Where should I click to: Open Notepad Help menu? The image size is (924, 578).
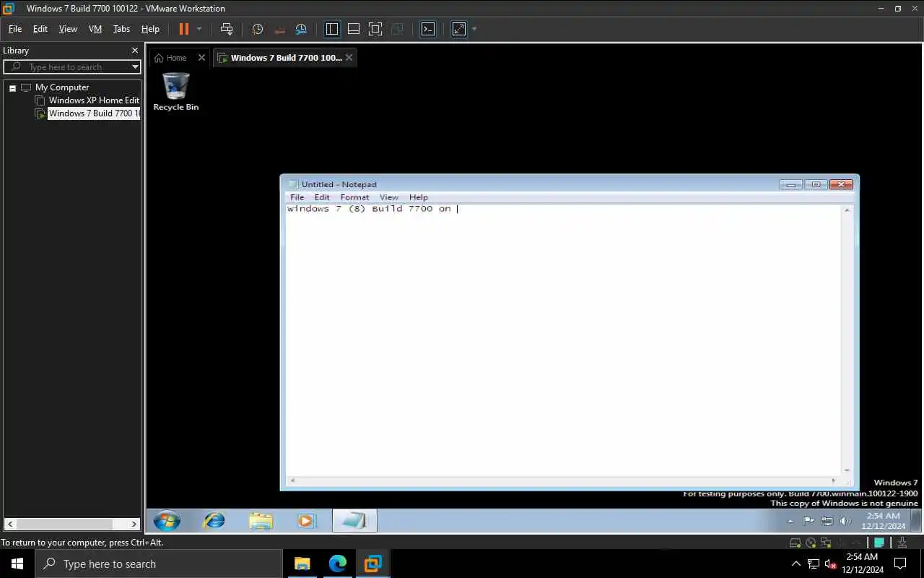point(419,197)
